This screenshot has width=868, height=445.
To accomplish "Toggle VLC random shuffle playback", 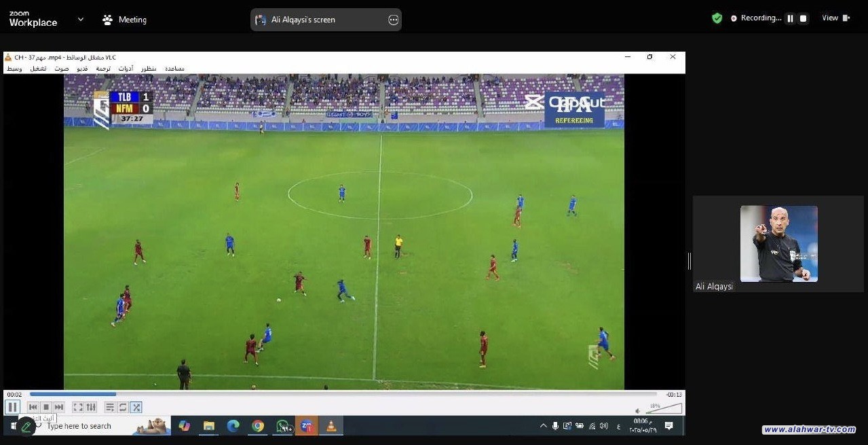I will click(x=136, y=407).
